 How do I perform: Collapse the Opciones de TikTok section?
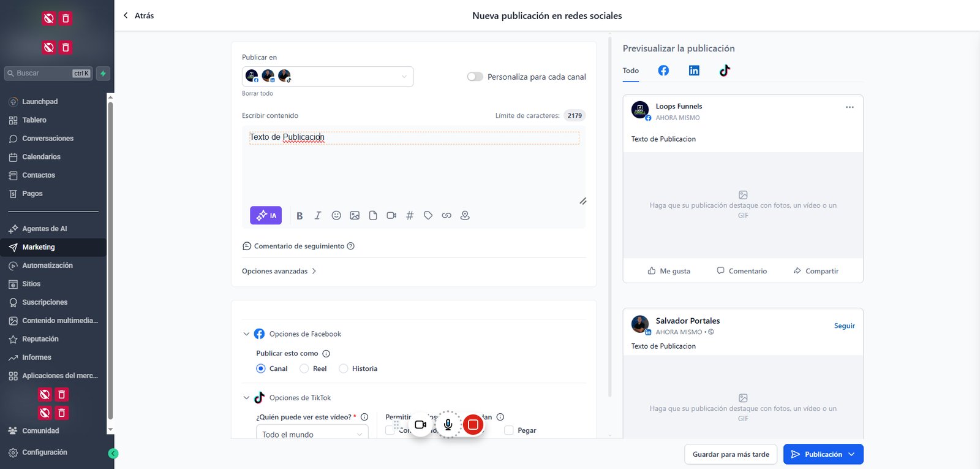[246, 398]
